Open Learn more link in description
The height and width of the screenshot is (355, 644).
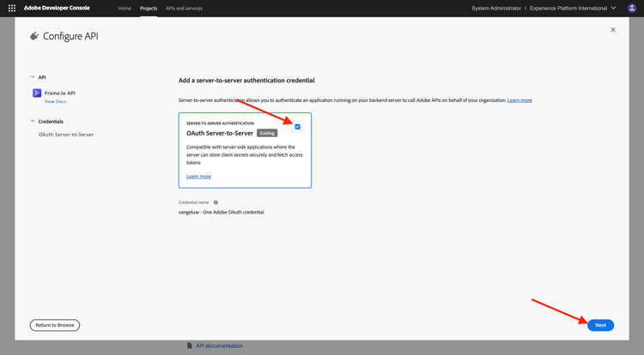click(x=519, y=100)
